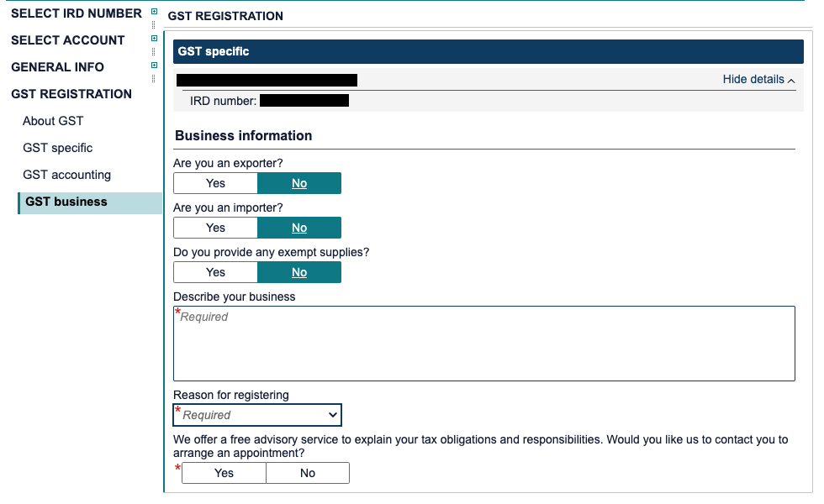
Task: Navigate to GST accounting section
Action: pos(66,175)
